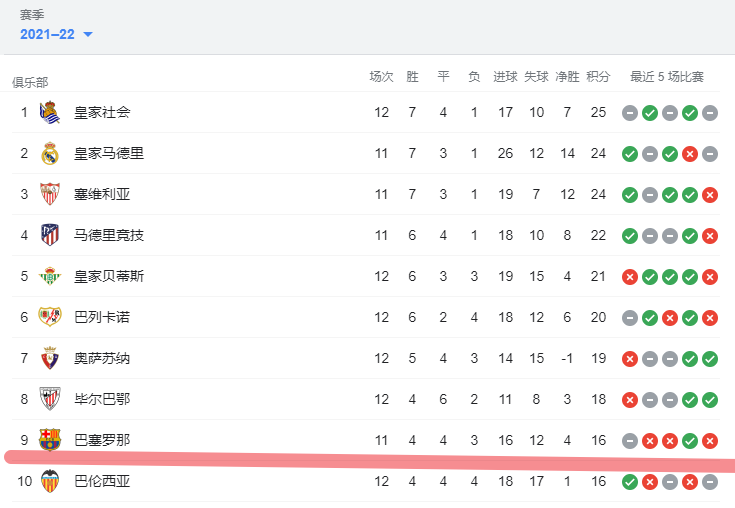Click the 皇家社会 club crest icon
735x508 pixels.
pos(50,112)
